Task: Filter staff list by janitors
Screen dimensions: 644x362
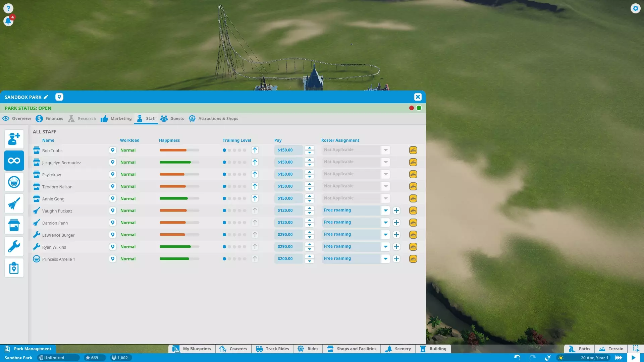Action: (14, 203)
